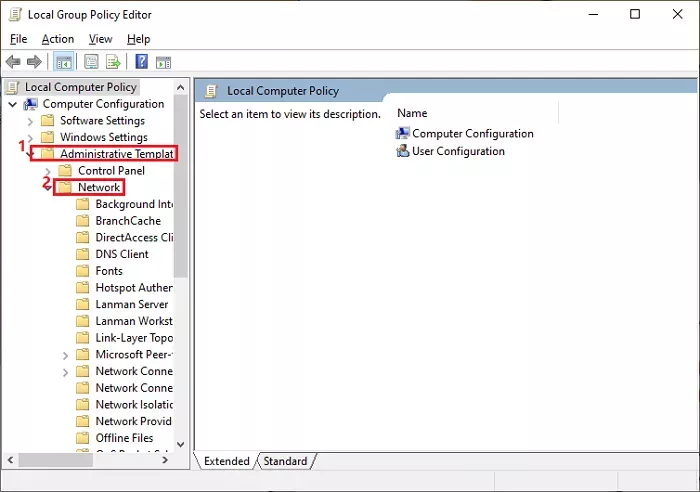This screenshot has height=492, width=700.
Task: Open the View menu
Action: pyautogui.click(x=100, y=39)
